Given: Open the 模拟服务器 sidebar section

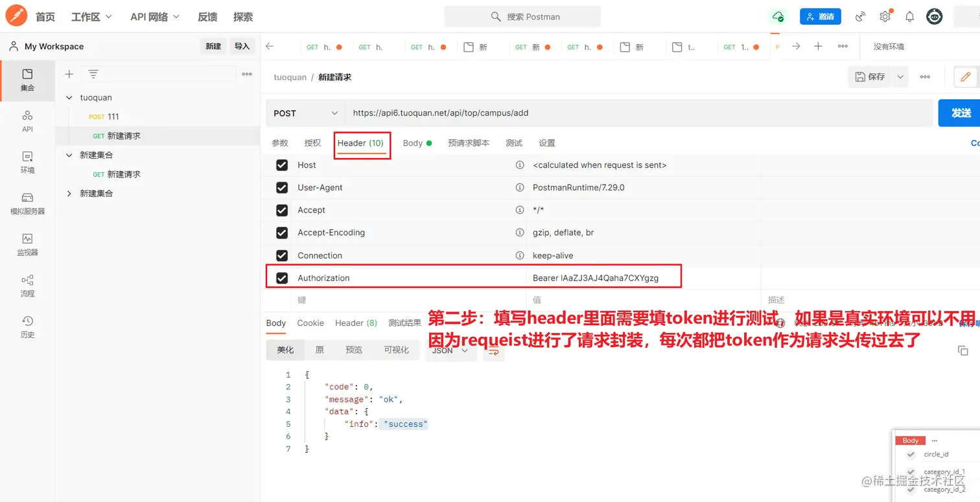Looking at the screenshot, I should [27, 203].
